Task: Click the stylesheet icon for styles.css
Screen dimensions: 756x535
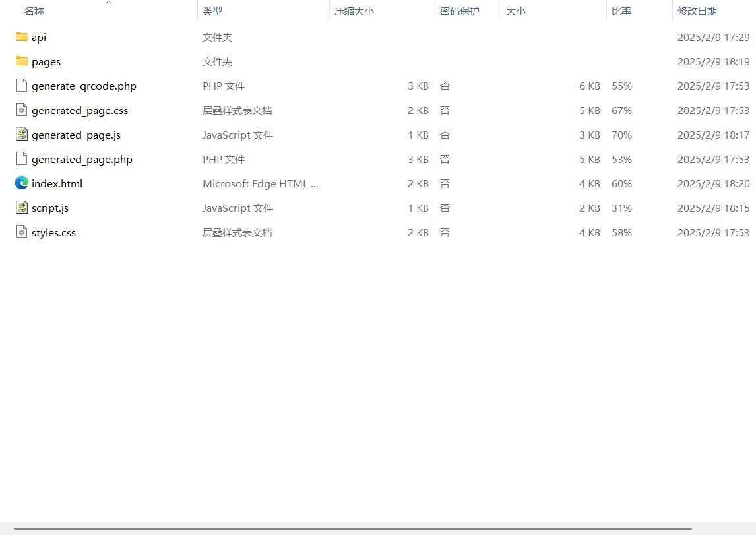Action: point(21,232)
